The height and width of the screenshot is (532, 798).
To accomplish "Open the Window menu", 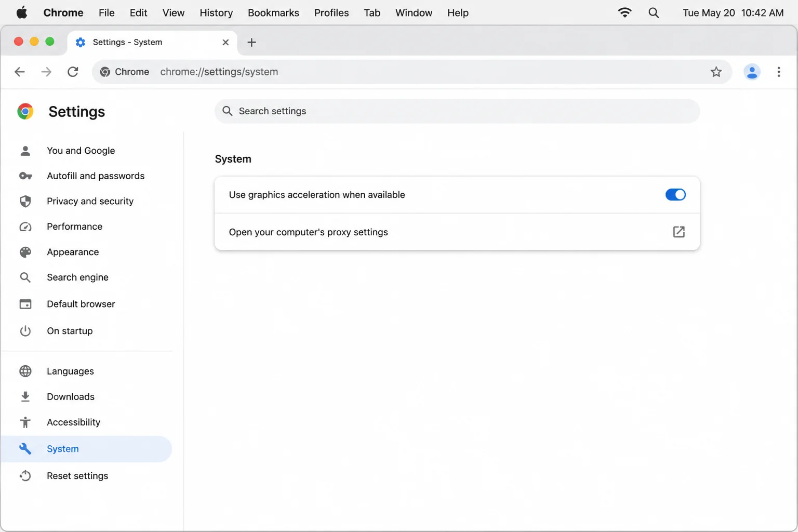I will (414, 13).
